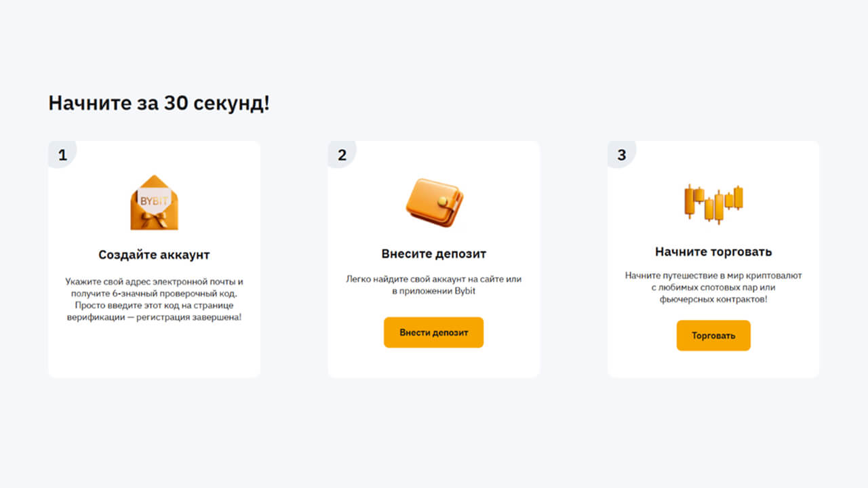Click the gold bow on the envelope

154,218
